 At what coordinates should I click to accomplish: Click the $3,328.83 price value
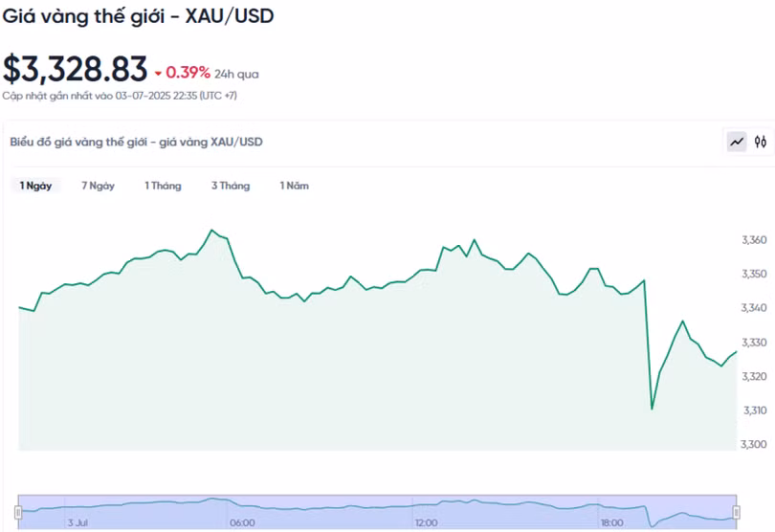pos(76,69)
